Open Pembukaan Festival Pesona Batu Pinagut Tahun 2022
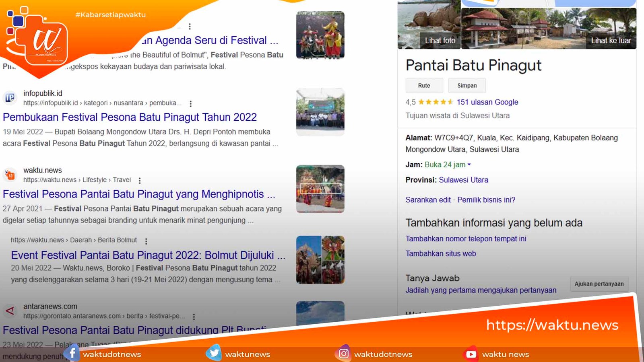 point(130,117)
